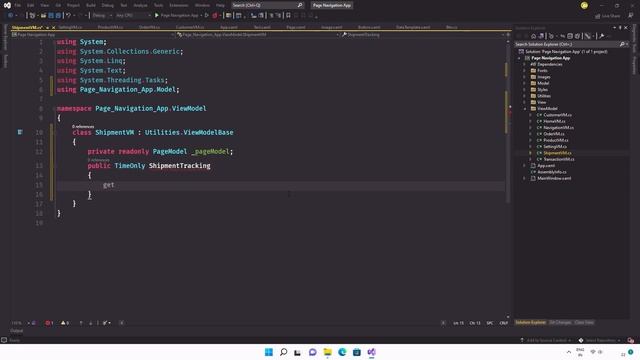
Task: Click the bookmark toolbar icon
Action: (x=288, y=16)
